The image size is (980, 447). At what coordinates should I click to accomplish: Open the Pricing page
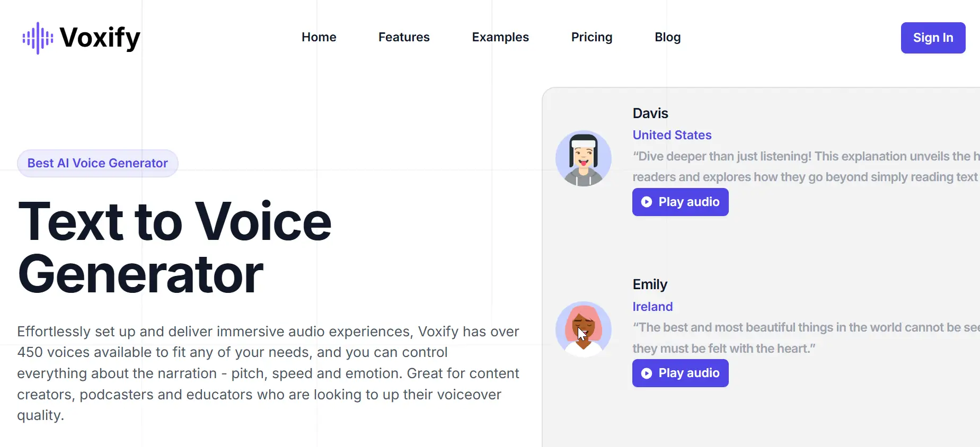click(x=591, y=37)
